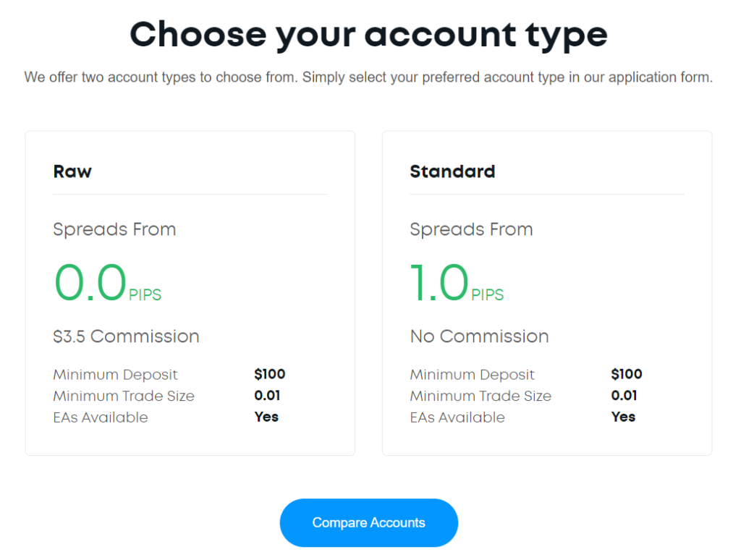Click Raw account Minimum Trade Size label
The image size is (741, 560).
coord(124,396)
